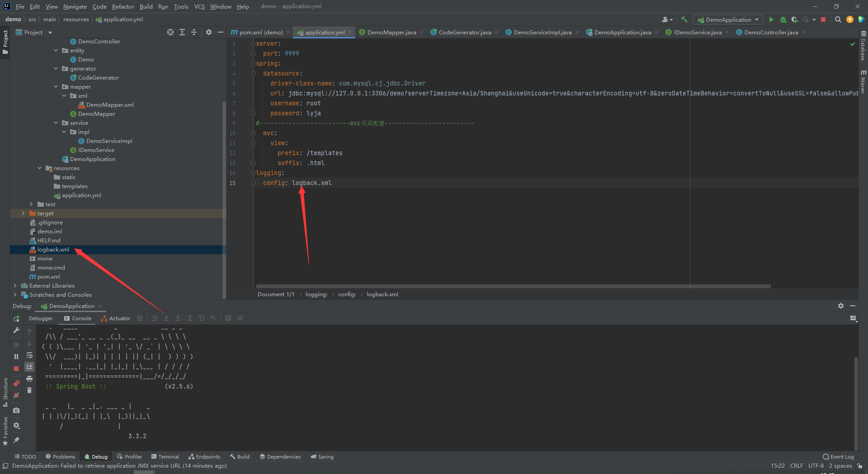868x474 pixels.
Task: Toggle Scroll to End in console
Action: tap(29, 367)
